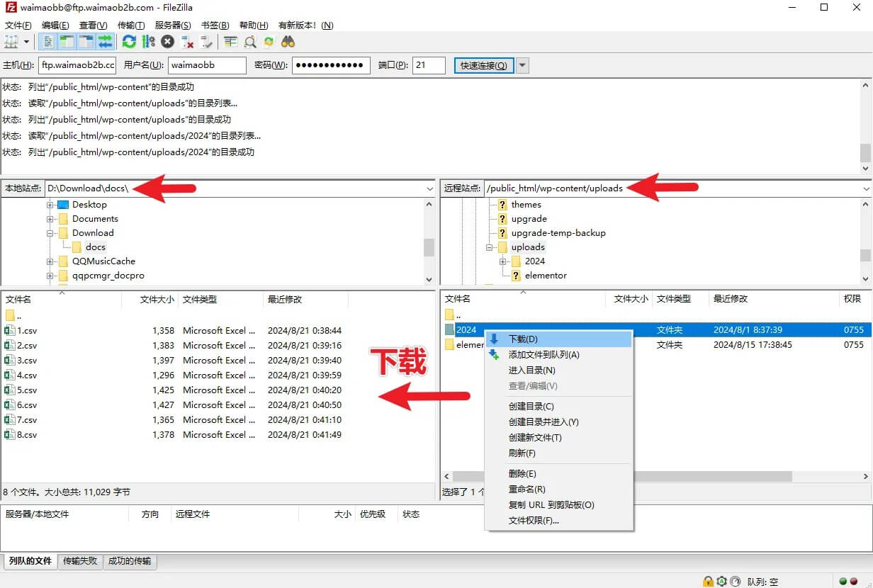Choose 文件权限(F)... from the context menu
This screenshot has width=873, height=588.
pyautogui.click(x=558, y=521)
